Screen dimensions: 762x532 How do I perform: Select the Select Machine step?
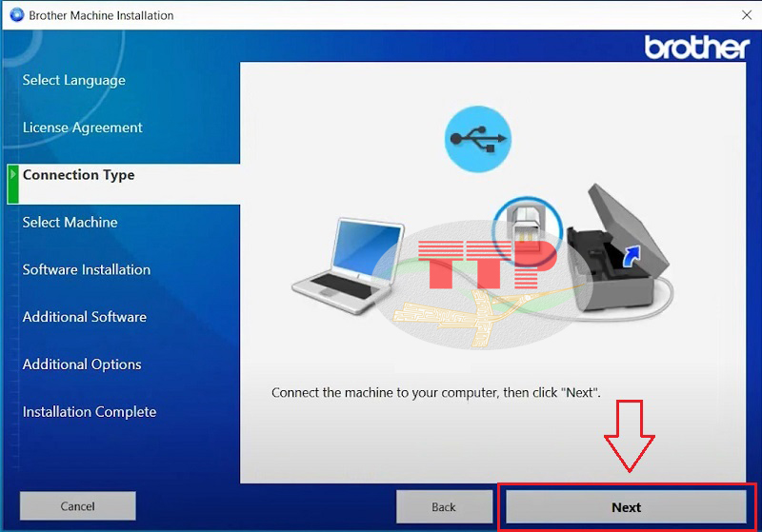point(70,223)
